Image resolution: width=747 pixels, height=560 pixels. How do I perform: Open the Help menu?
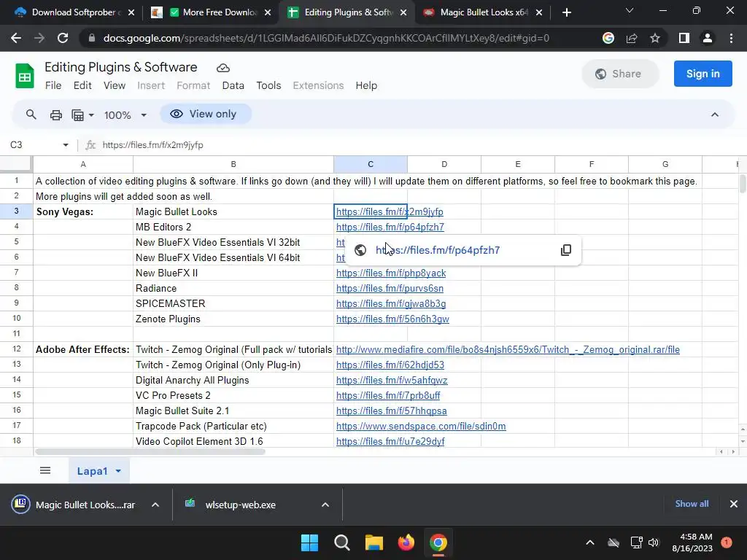click(366, 85)
